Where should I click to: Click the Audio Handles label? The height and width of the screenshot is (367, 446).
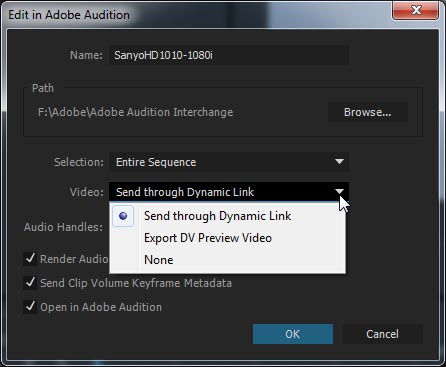click(63, 227)
